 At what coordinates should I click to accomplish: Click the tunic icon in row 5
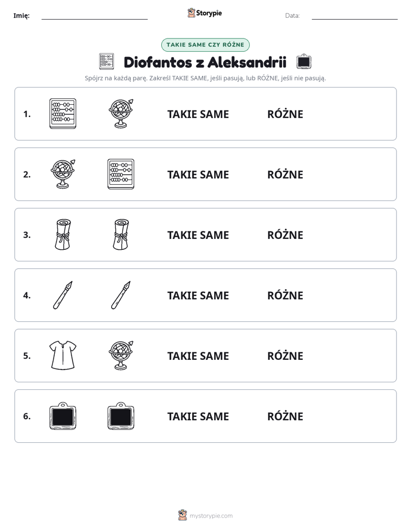click(63, 355)
